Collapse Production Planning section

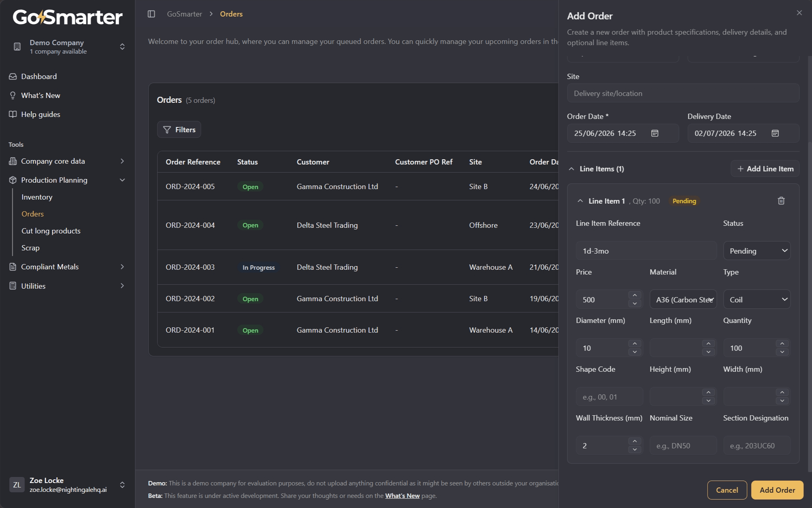[68, 180]
